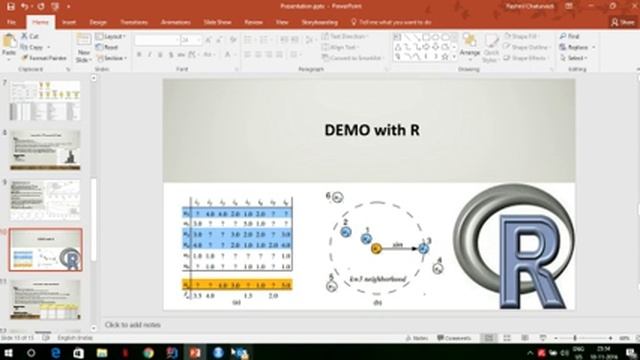Click the font color A swatch
The width and height of the screenshot is (640, 360).
pyautogui.click(x=228, y=54)
